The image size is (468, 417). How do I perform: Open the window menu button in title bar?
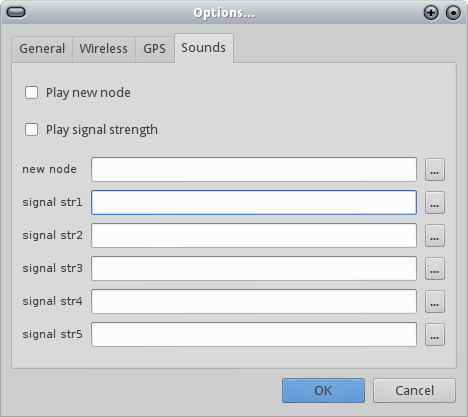16,12
